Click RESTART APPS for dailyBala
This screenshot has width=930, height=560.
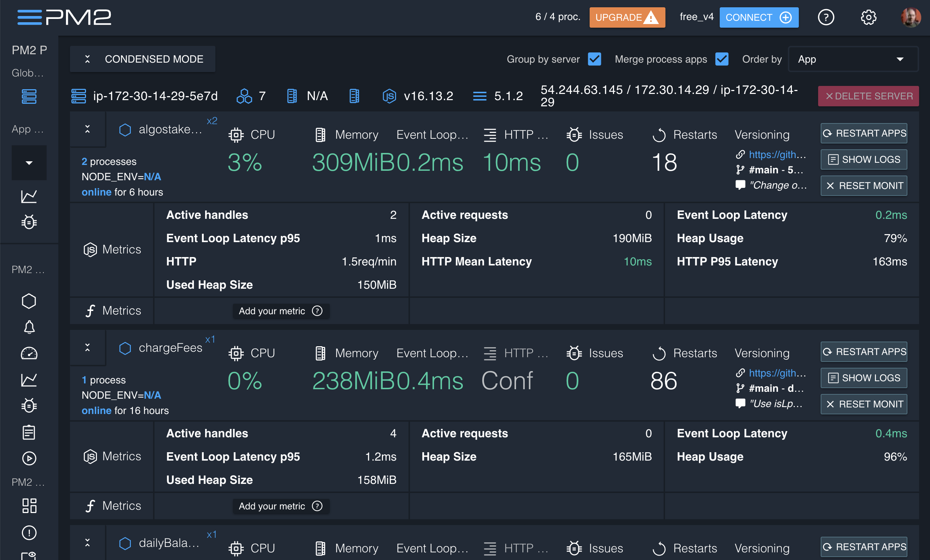pos(864,547)
